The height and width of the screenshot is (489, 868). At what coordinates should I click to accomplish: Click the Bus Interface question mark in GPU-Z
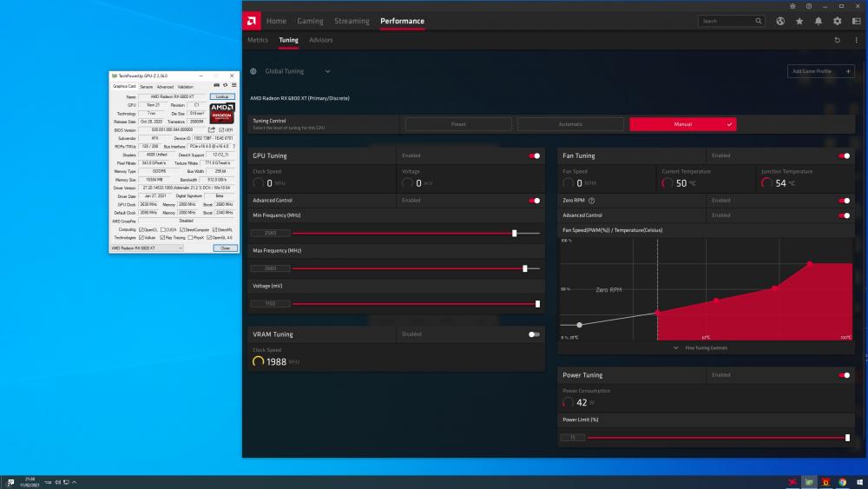(x=234, y=146)
